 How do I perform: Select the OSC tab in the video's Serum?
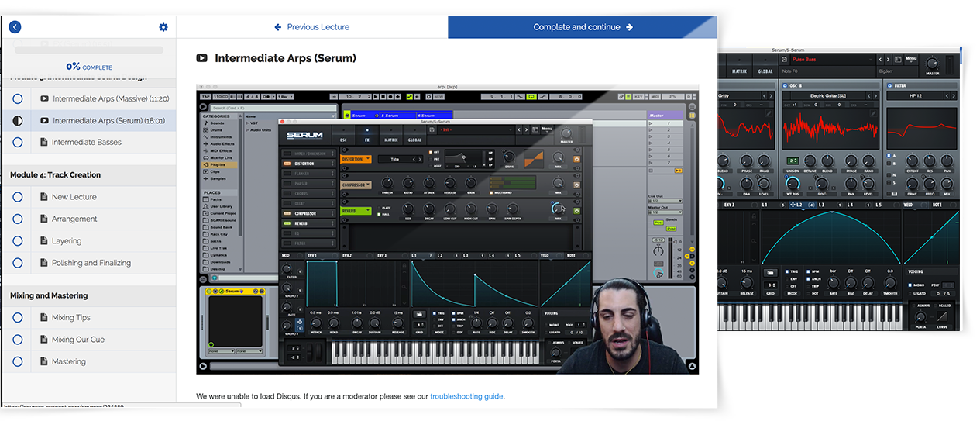click(343, 135)
